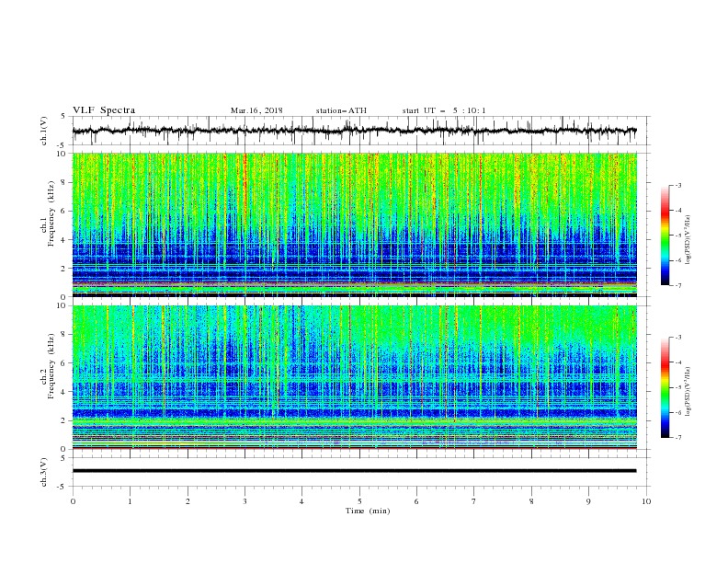Click the "0" tick on the time axis

(x=73, y=501)
